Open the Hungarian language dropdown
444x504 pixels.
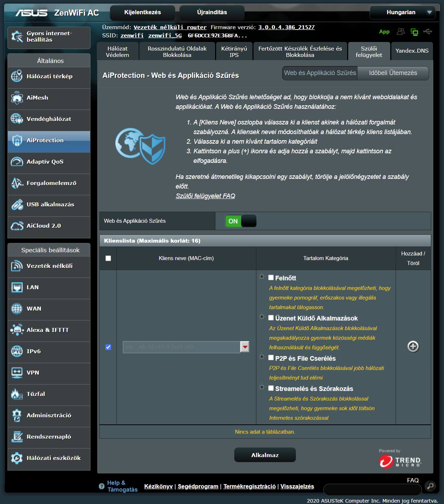(402, 12)
